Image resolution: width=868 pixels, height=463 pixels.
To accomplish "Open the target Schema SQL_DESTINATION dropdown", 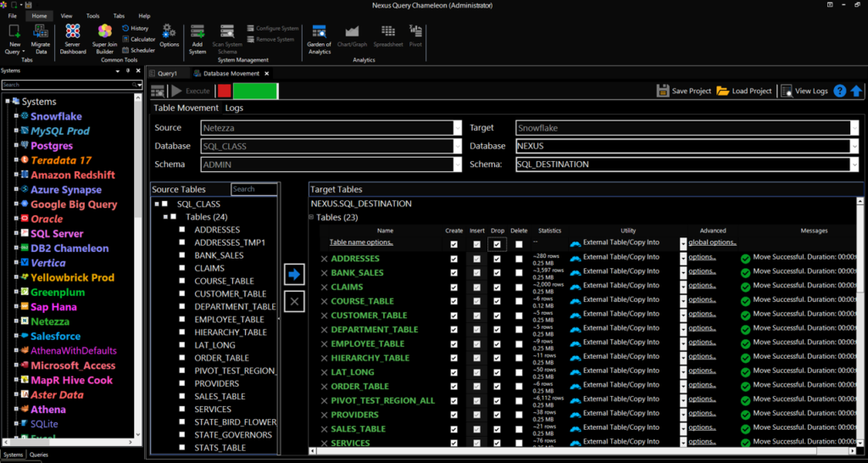I will click(854, 165).
